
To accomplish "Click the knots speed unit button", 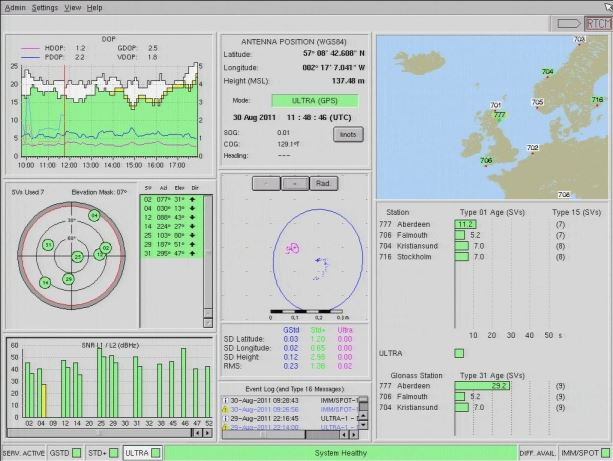I will (349, 134).
